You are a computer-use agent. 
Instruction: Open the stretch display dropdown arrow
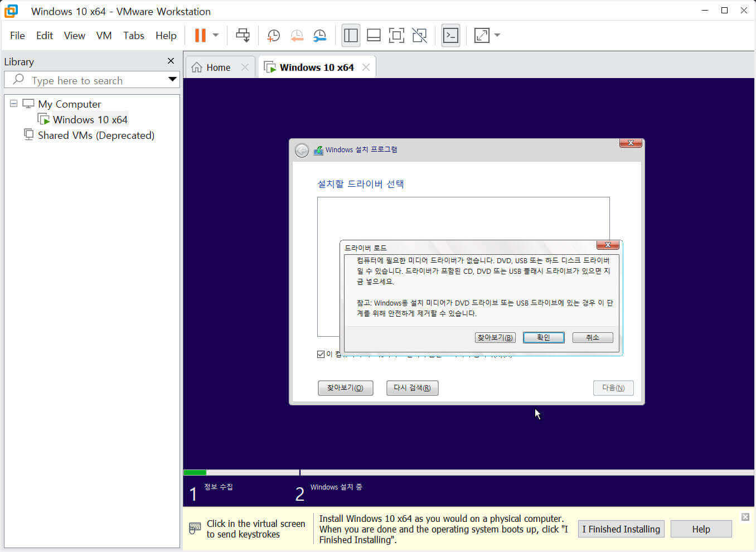[497, 35]
